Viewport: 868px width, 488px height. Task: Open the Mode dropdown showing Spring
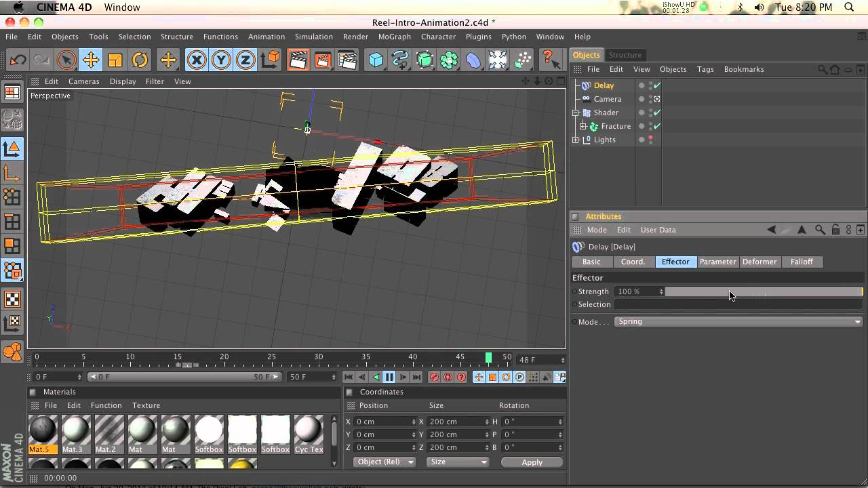point(738,322)
